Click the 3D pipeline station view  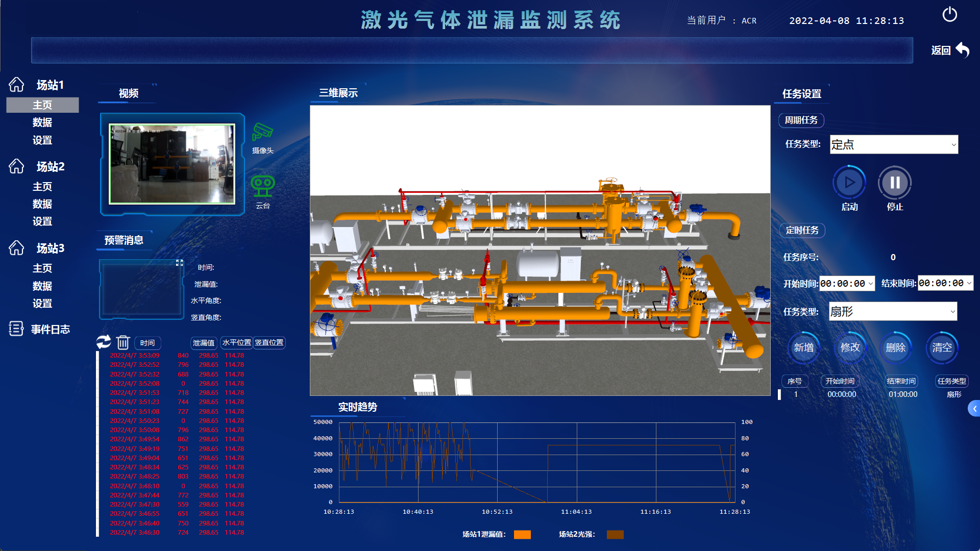pyautogui.click(x=540, y=251)
